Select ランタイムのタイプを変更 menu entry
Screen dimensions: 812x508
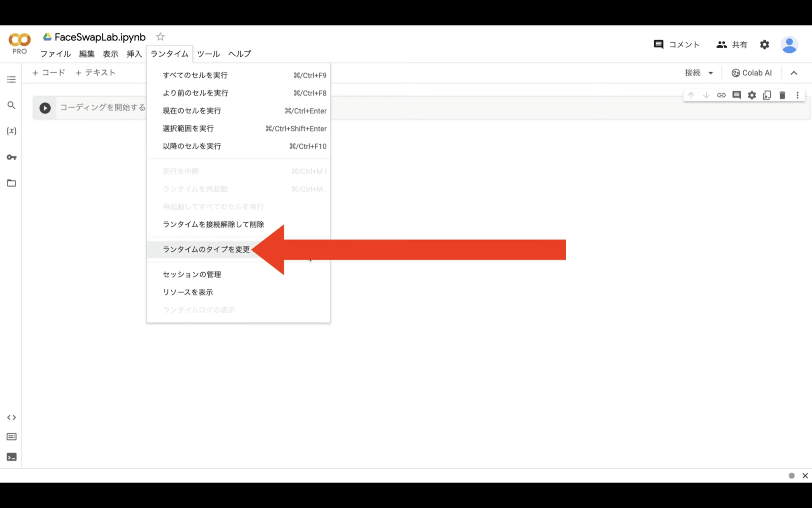206,249
